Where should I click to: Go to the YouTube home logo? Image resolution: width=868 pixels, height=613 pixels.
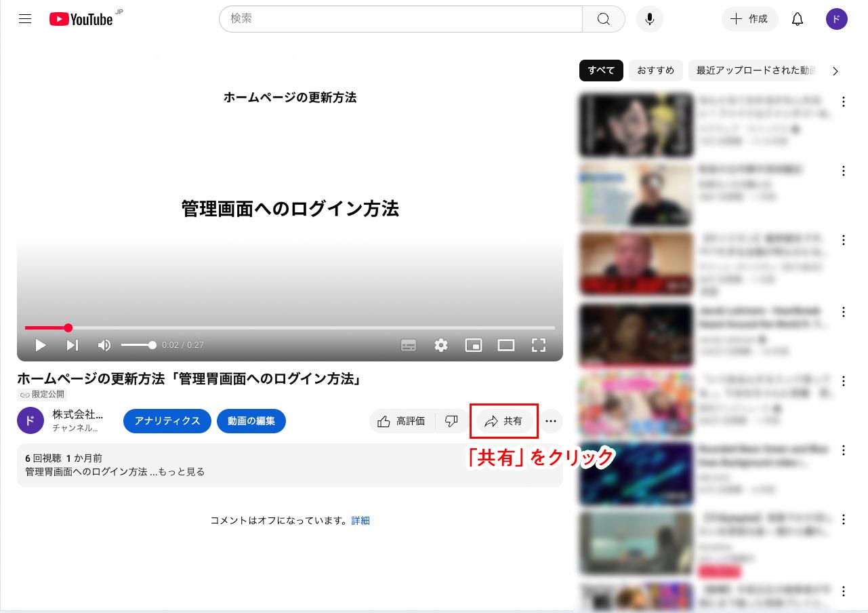pyautogui.click(x=81, y=19)
